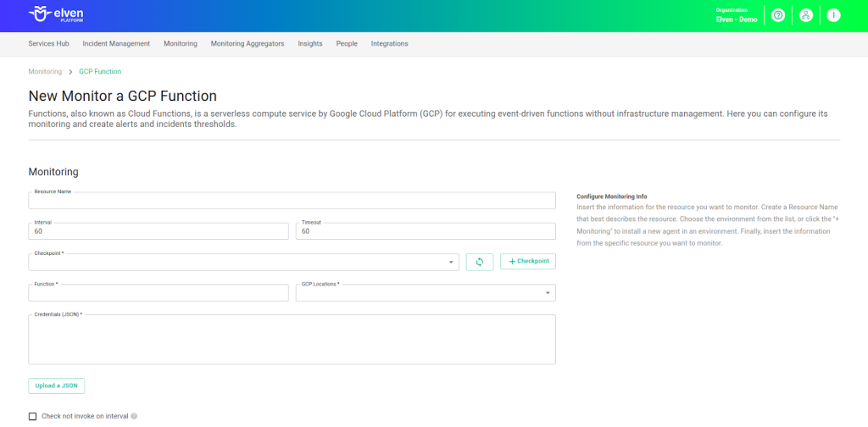Click the refresh checkpoints icon button

480,262
